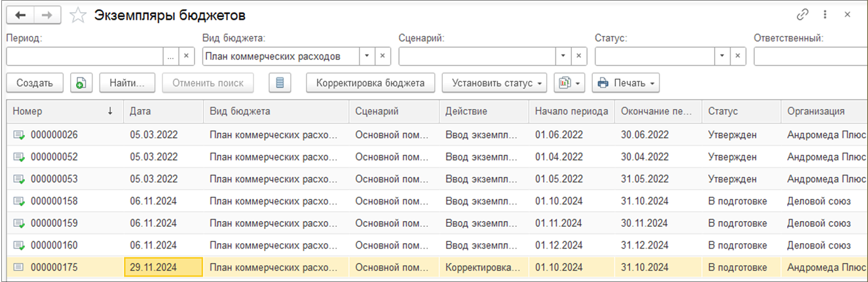Click the list view settings icon
Image resolution: width=868 pixels, height=282 pixels.
(x=280, y=83)
